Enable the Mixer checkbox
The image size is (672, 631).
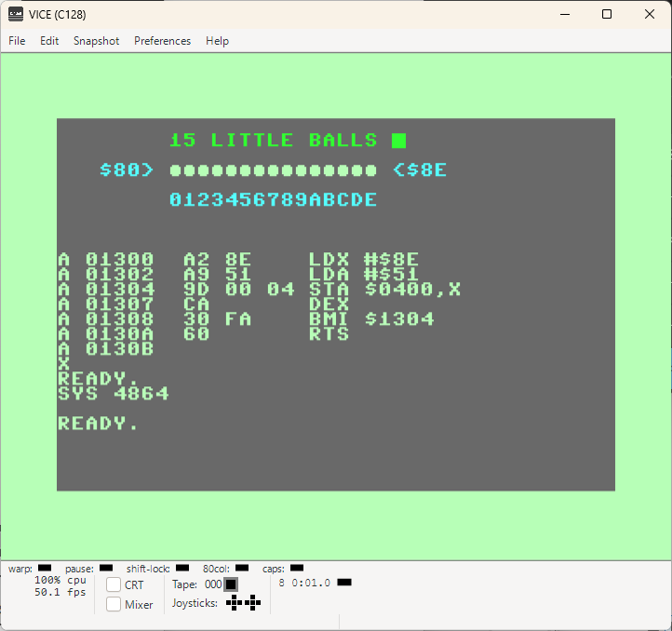click(114, 604)
